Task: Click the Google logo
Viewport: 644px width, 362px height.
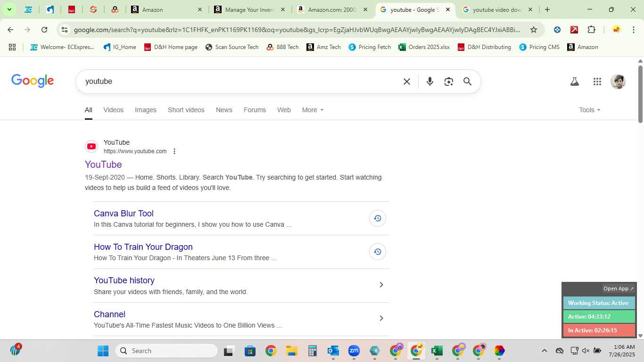Action: (x=33, y=81)
